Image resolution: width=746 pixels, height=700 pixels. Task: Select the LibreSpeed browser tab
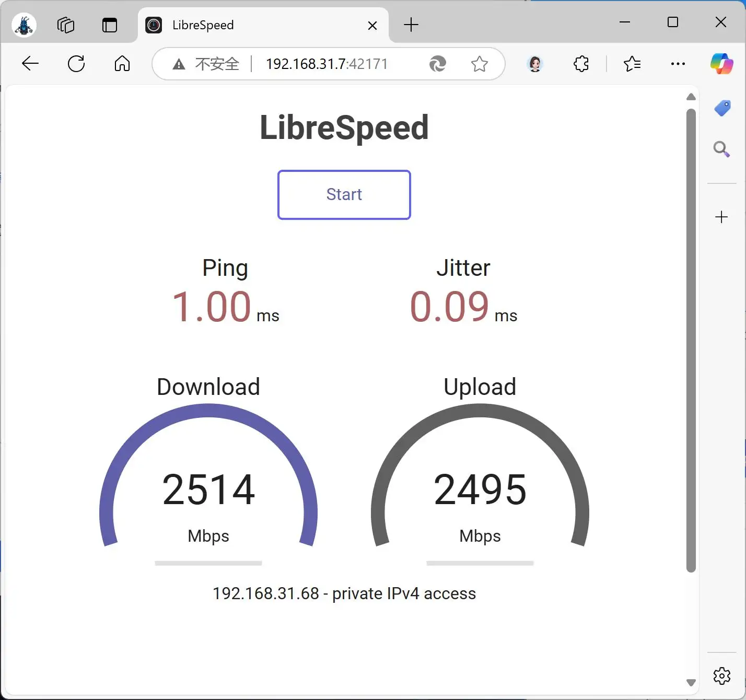coord(263,25)
